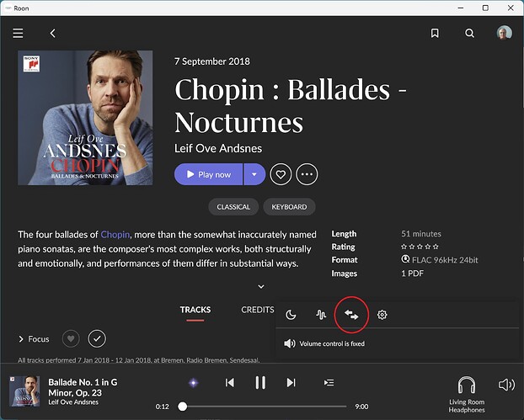Switch to the TRACKS tab
This screenshot has width=524, height=420.
(x=195, y=310)
